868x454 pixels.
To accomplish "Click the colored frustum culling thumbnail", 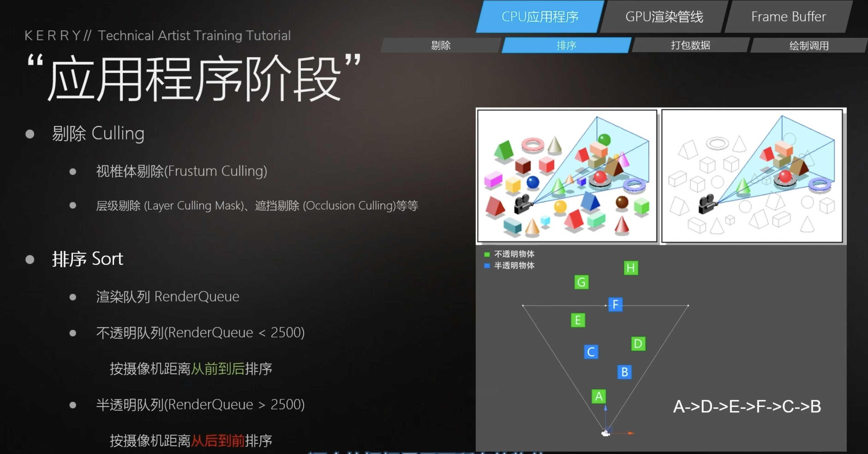I will tap(567, 176).
